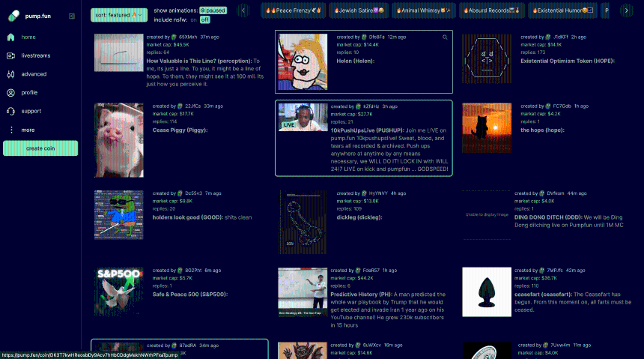Go to previous categories with left chevron
This screenshot has height=359, width=644.
coord(243,10)
